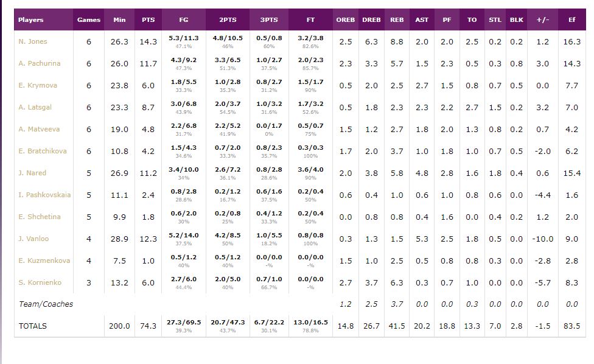Sort table by PTS column header
This screenshot has width=594, height=364.
pos(148,19)
